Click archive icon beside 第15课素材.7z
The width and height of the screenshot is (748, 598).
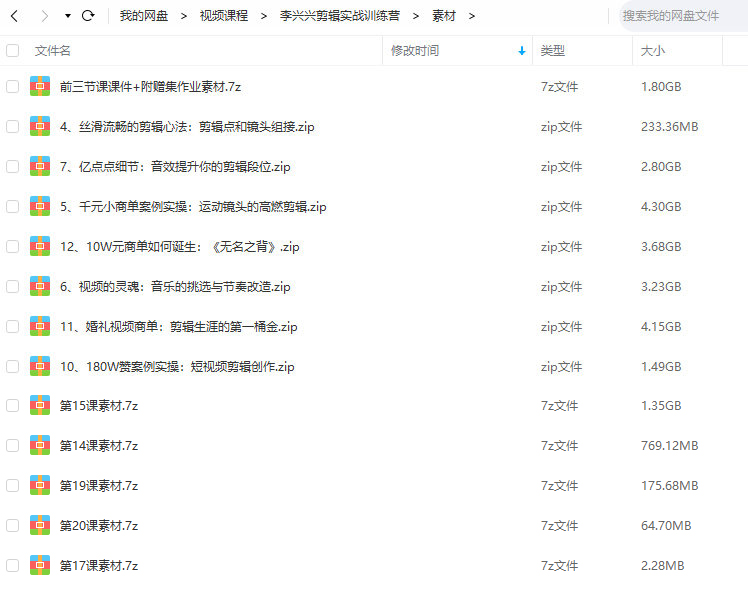40,406
